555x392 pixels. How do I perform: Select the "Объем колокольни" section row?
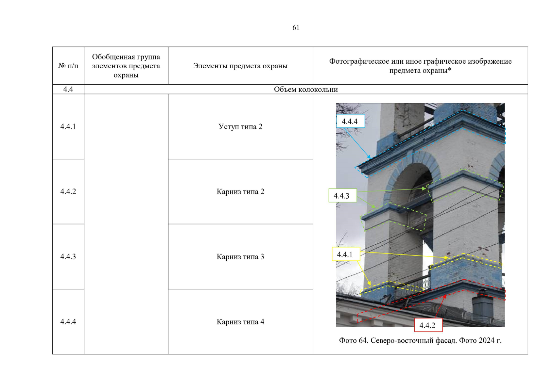click(305, 90)
